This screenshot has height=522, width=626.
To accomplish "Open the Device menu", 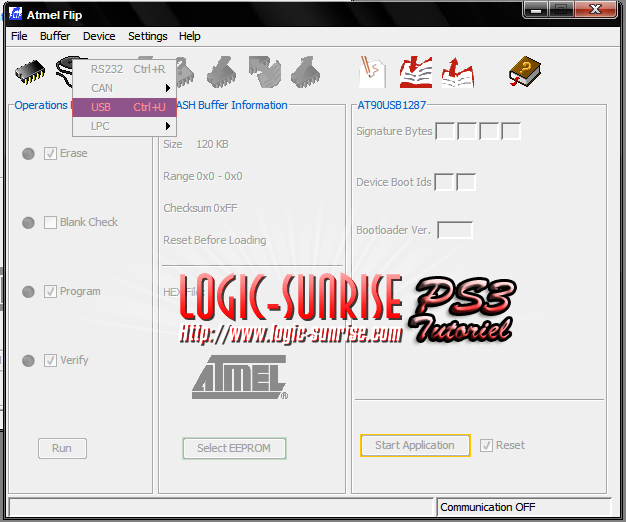I will click(x=99, y=36).
